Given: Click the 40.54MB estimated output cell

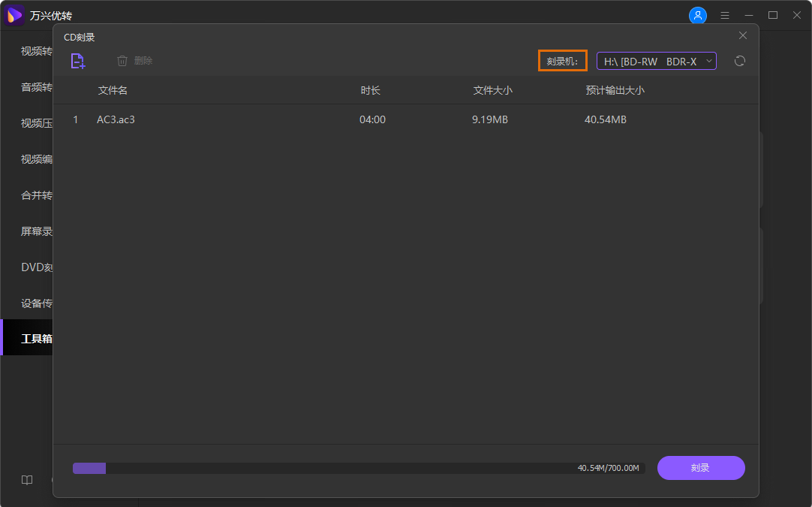Looking at the screenshot, I should point(606,119).
